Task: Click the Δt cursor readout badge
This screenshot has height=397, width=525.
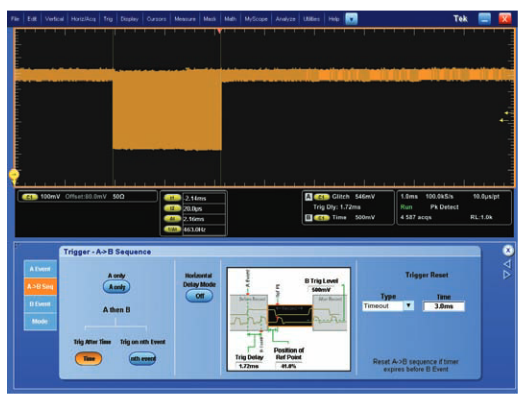Action: [172, 219]
